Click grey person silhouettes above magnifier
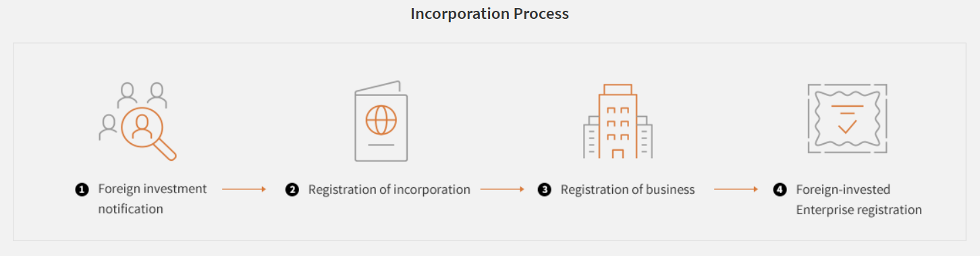The image size is (980, 256). (142, 94)
